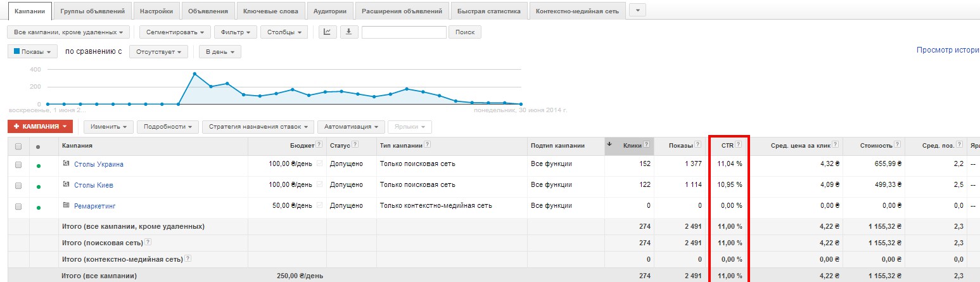Open the Ремаркетинг campaign link

coord(95,207)
